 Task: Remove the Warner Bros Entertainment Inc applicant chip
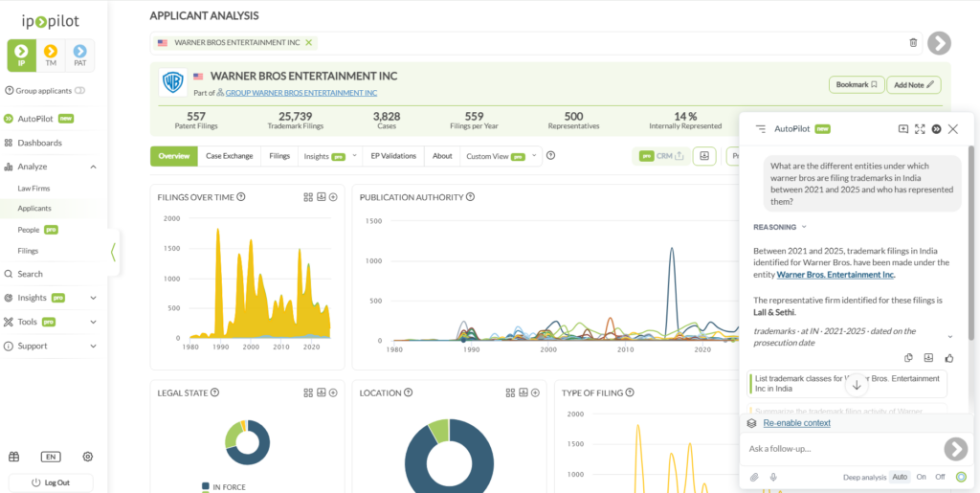pyautogui.click(x=308, y=42)
